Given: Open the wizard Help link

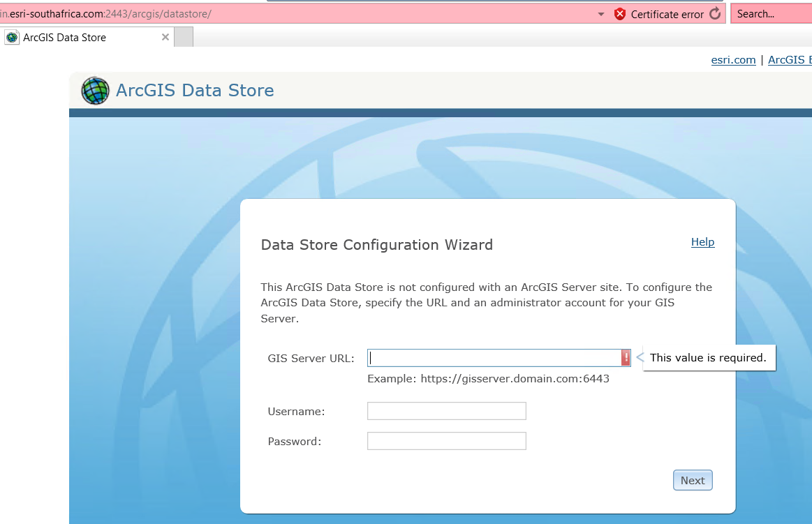Looking at the screenshot, I should (x=702, y=241).
